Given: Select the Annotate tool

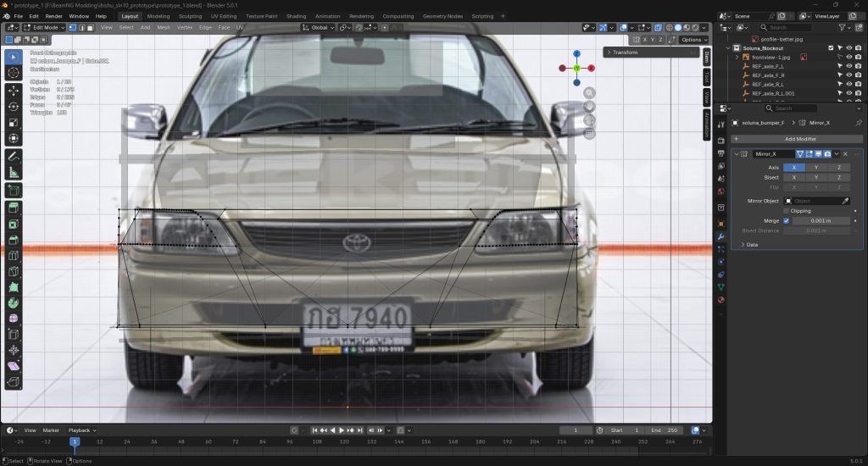Looking at the screenshot, I should click(x=14, y=157).
